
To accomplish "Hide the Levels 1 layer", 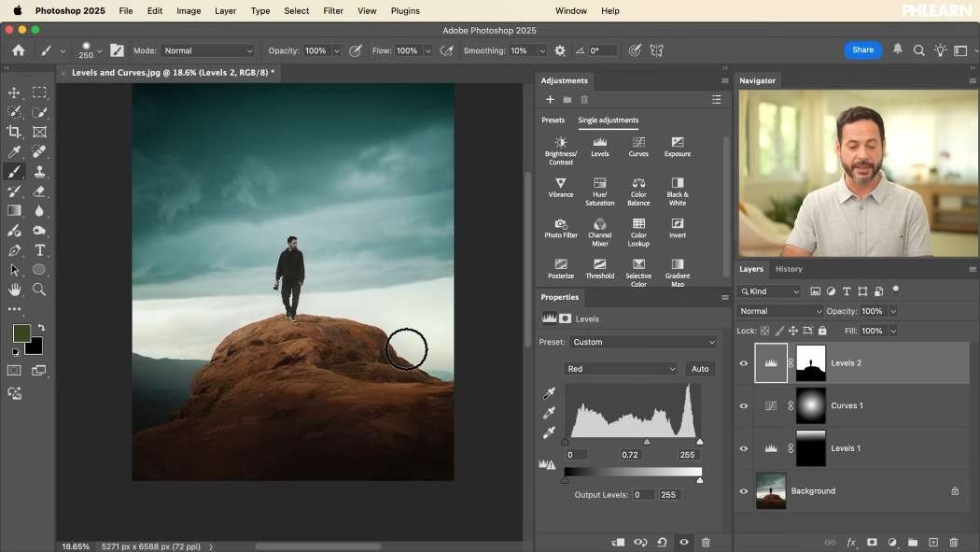I will tap(744, 448).
